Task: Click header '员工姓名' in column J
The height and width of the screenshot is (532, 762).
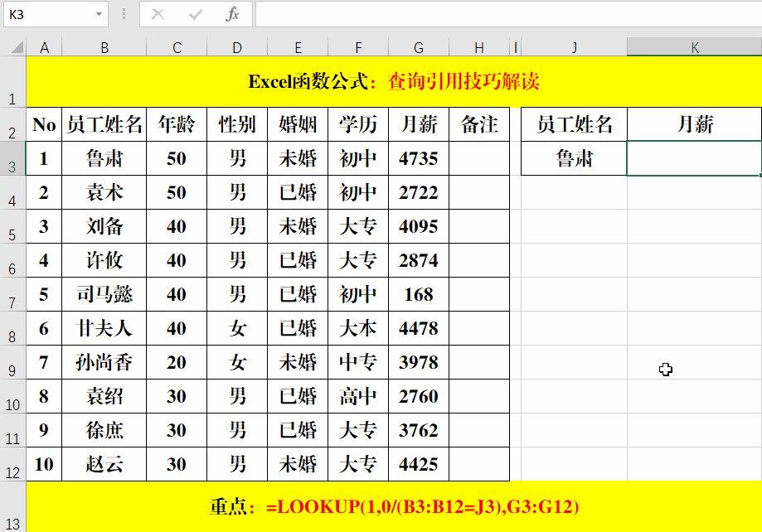Action: [x=575, y=124]
